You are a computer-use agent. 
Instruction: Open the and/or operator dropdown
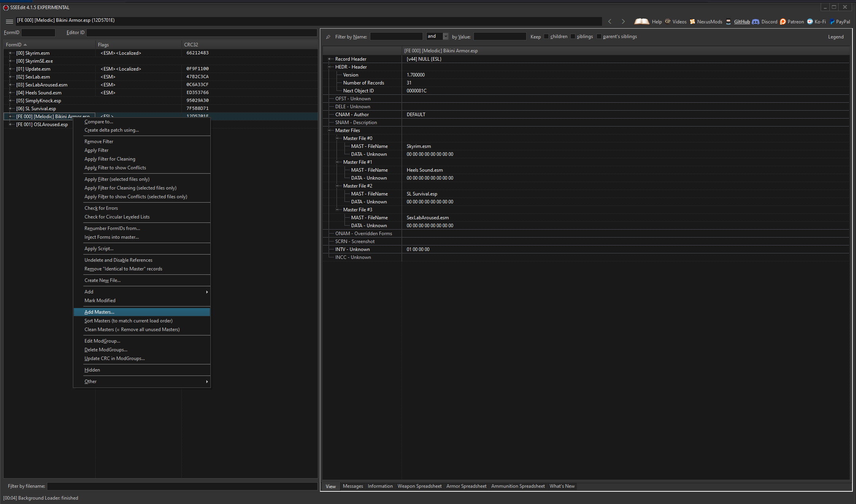tap(446, 36)
